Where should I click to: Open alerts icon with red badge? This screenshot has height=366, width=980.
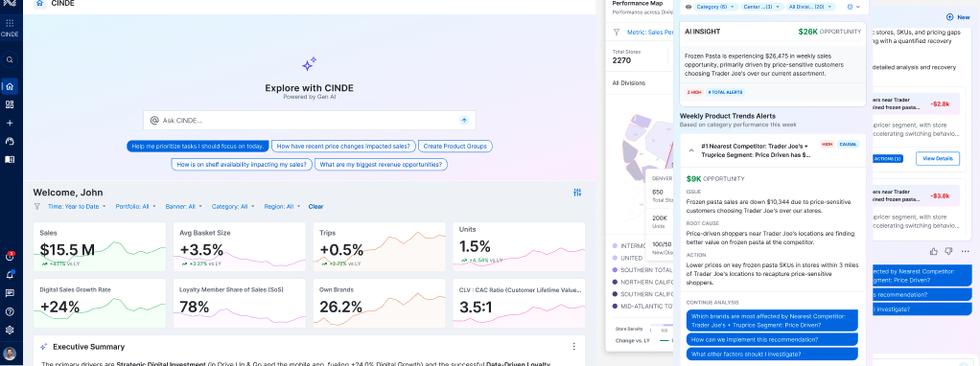[x=10, y=257]
